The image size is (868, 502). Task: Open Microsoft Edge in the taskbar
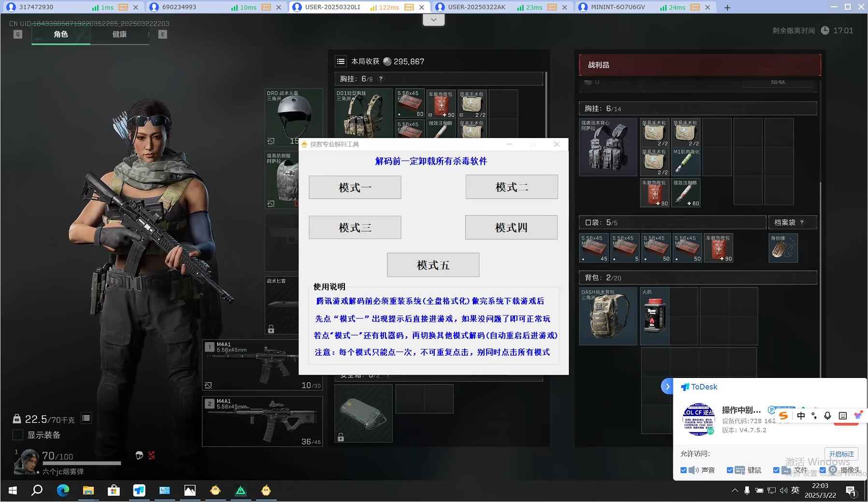click(63, 490)
